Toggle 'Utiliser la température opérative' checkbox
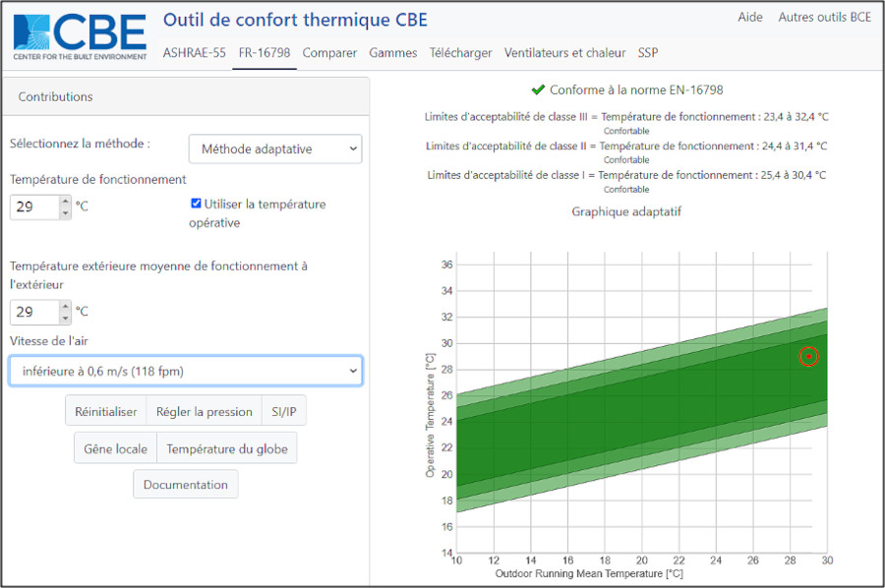The height and width of the screenshot is (588, 885). (x=196, y=204)
